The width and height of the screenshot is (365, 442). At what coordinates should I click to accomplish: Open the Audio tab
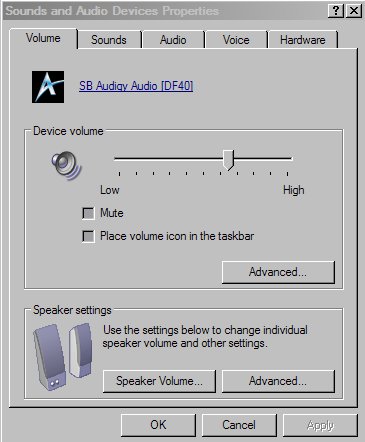[173, 40]
